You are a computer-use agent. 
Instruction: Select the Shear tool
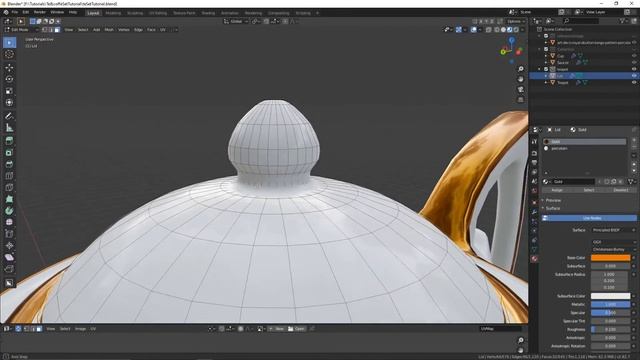(x=9, y=257)
